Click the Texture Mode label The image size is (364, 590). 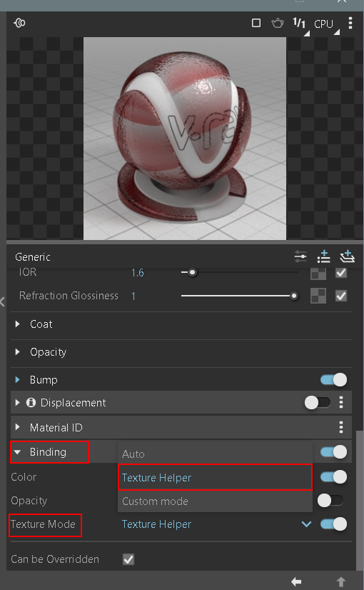tap(44, 524)
